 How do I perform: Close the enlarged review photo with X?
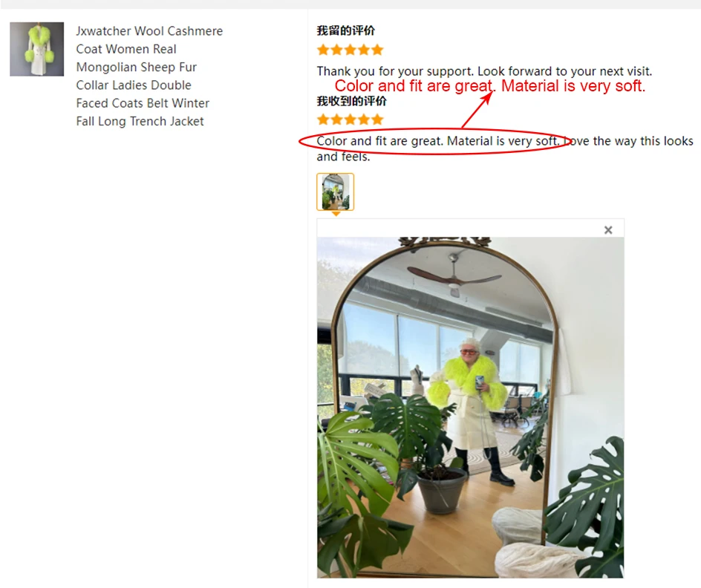608,229
